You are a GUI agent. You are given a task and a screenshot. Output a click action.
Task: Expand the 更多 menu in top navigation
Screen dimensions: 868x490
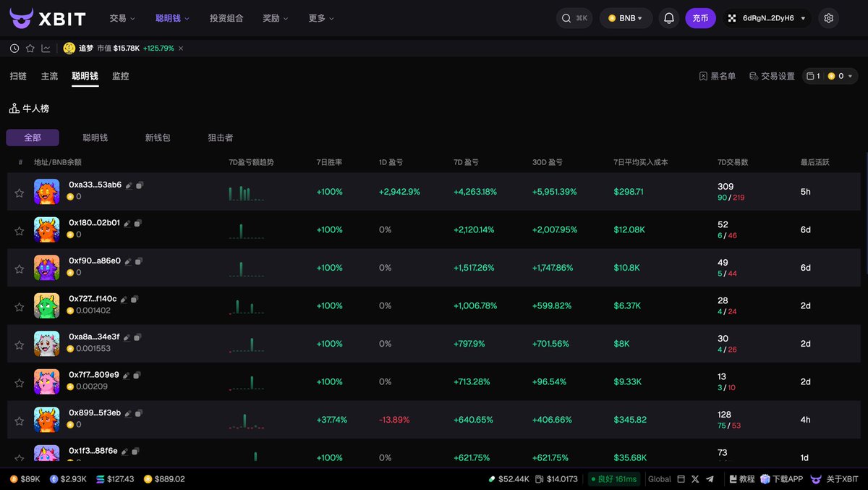[x=320, y=18]
